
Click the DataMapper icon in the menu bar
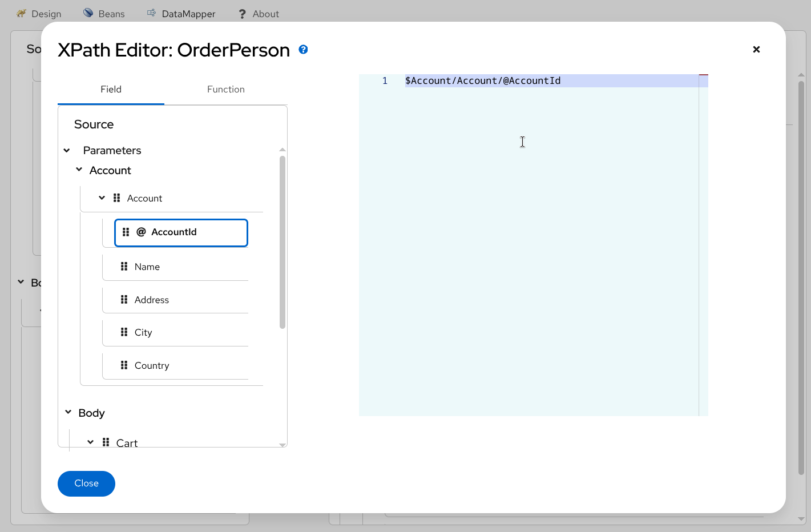pyautogui.click(x=150, y=12)
